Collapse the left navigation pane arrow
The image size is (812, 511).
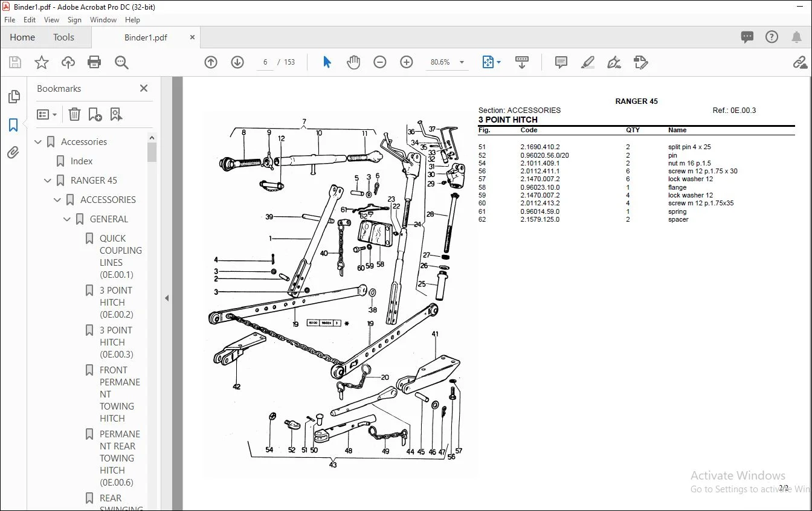(x=167, y=298)
